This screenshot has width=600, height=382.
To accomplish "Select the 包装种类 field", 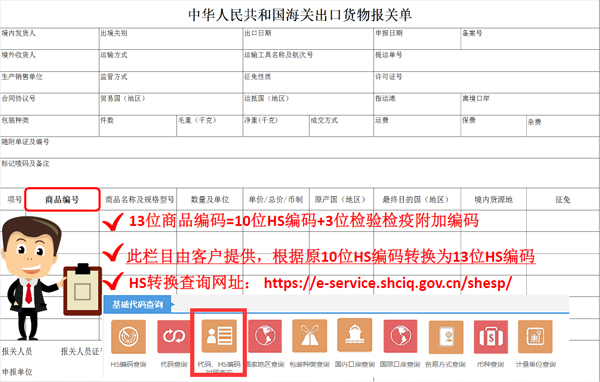I will (50, 126).
